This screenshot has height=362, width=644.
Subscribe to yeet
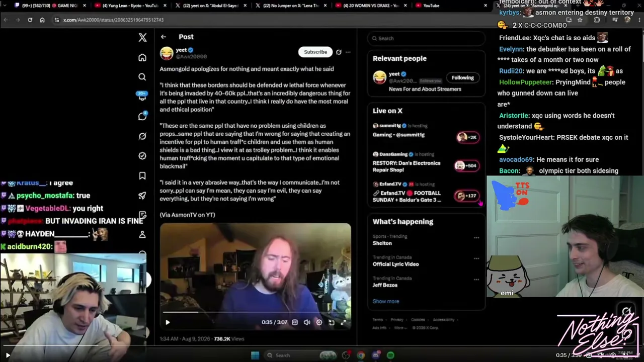tap(315, 52)
